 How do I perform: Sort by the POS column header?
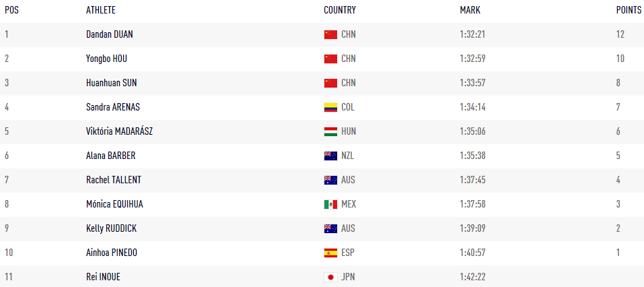tap(11, 11)
